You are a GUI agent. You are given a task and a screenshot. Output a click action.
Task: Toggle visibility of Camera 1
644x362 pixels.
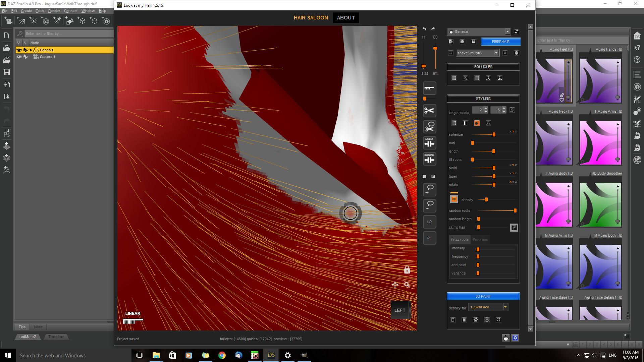(x=19, y=57)
